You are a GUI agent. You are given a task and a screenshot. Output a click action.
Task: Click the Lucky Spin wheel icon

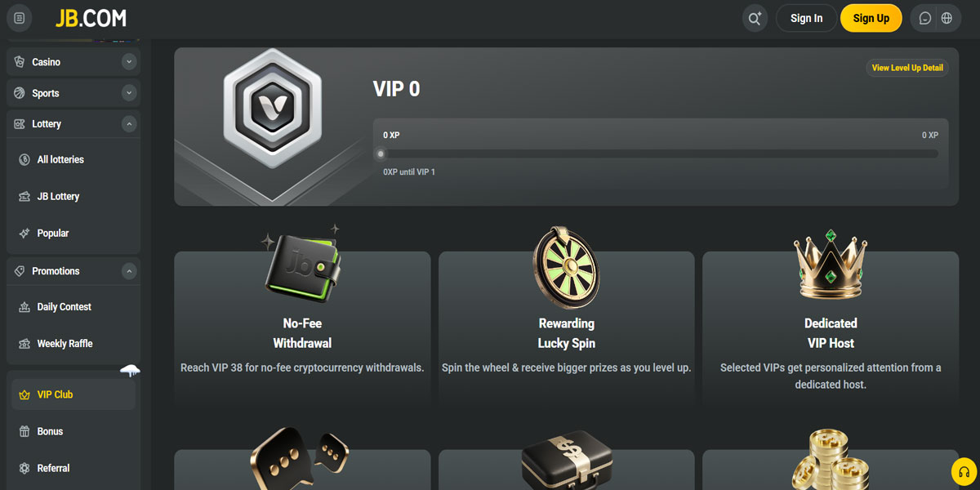(566, 268)
